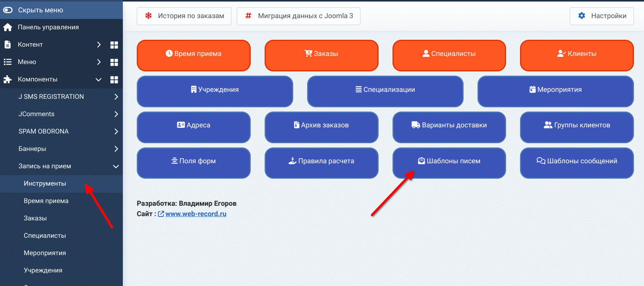Collapse the Компоненты menu chevron
The image size is (644, 286).
click(99, 80)
